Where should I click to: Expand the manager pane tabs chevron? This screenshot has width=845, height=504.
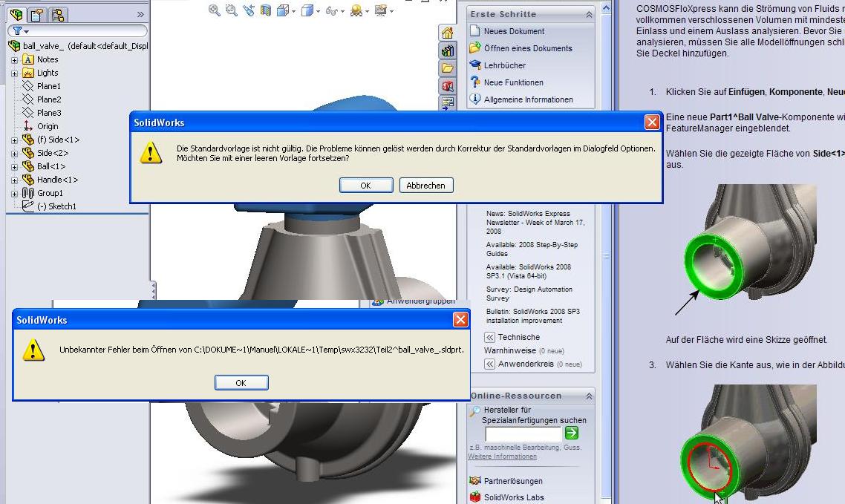tap(140, 15)
